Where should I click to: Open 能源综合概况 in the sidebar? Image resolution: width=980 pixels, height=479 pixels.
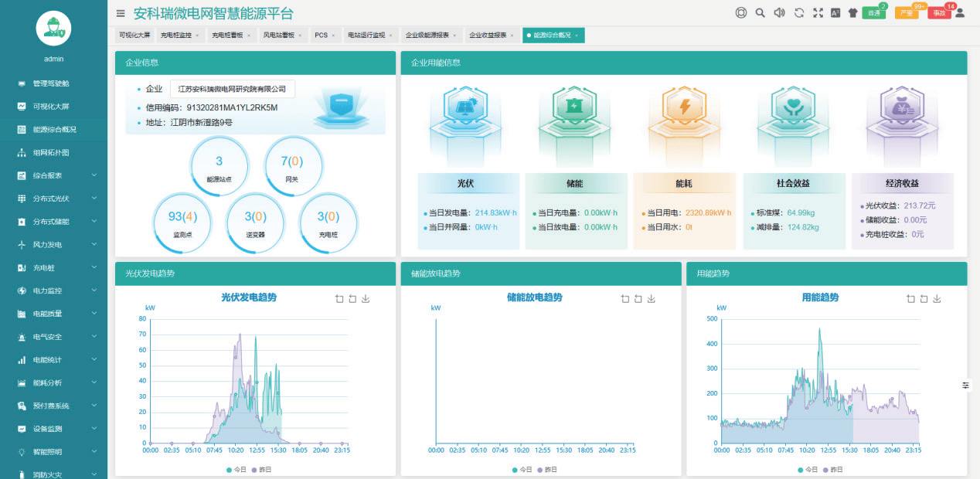pyautogui.click(x=53, y=129)
